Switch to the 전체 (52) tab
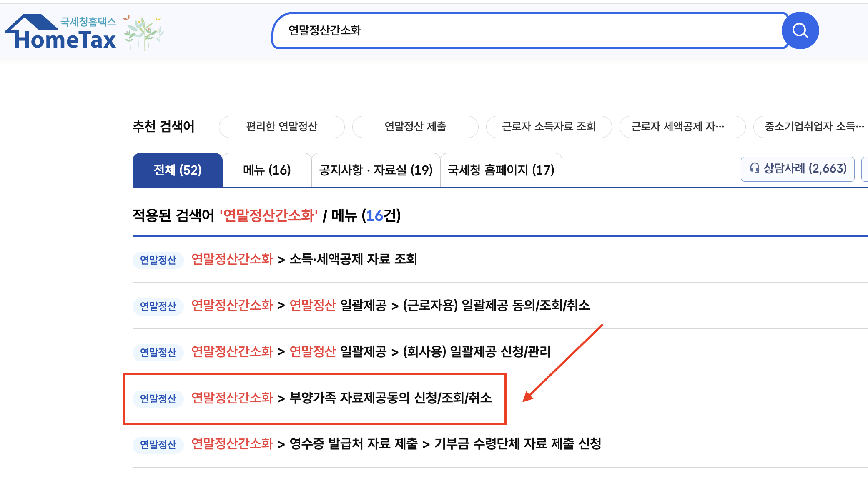 177,170
